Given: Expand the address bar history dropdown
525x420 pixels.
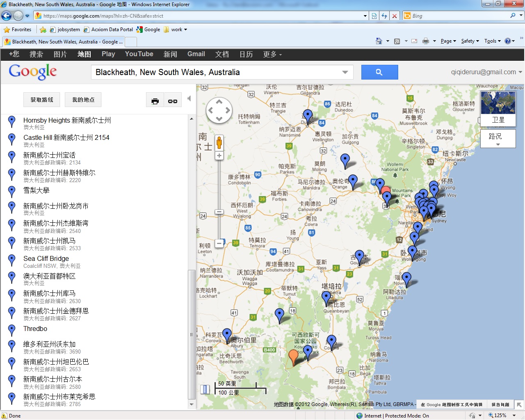Looking at the screenshot, I should click(x=365, y=16).
